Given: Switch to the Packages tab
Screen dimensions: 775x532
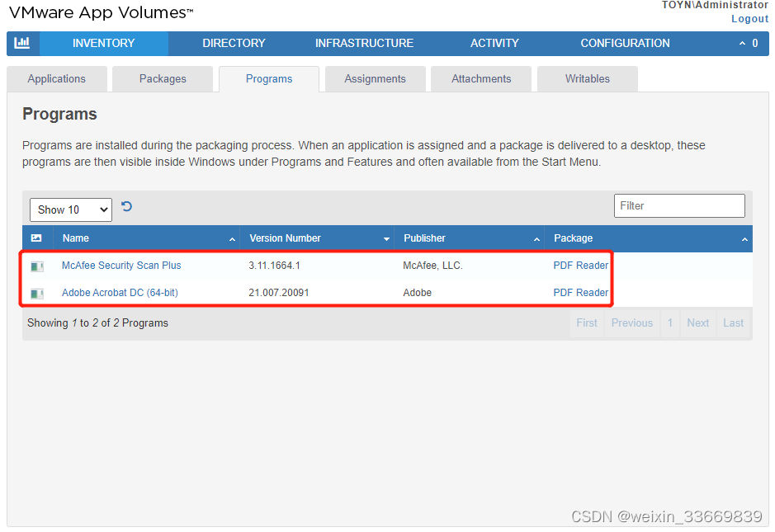Looking at the screenshot, I should [x=163, y=79].
